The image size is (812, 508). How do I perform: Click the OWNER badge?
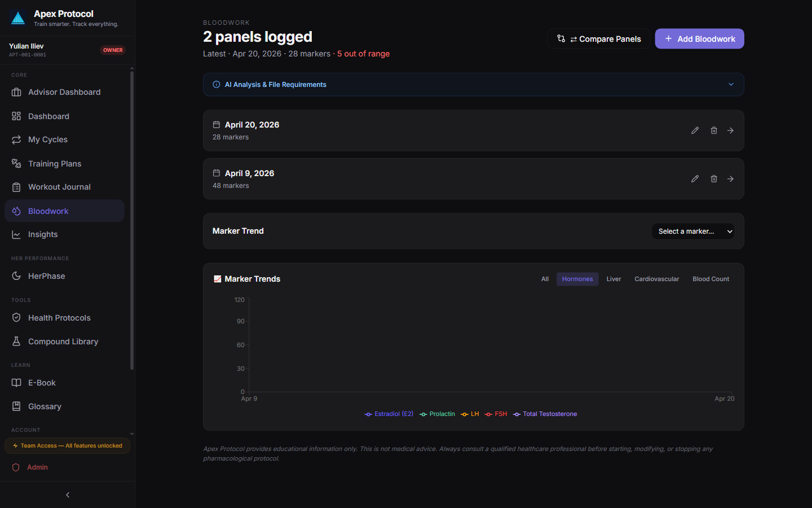tap(113, 50)
